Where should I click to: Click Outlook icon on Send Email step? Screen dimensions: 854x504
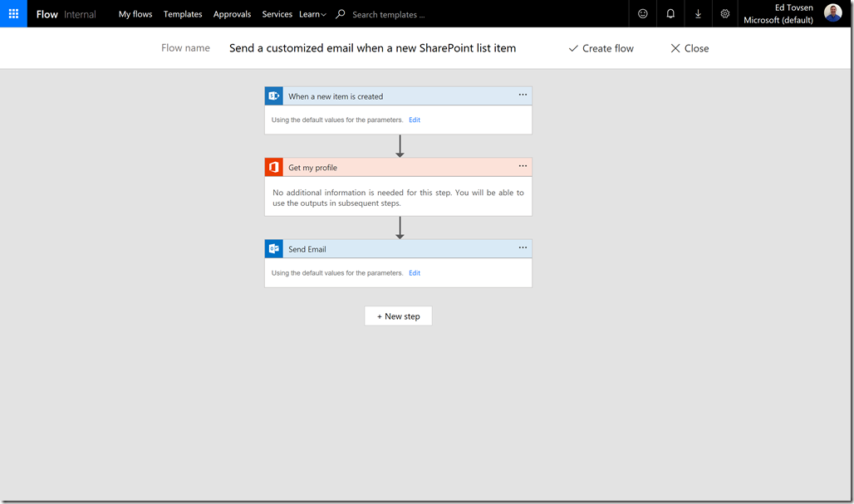(273, 249)
